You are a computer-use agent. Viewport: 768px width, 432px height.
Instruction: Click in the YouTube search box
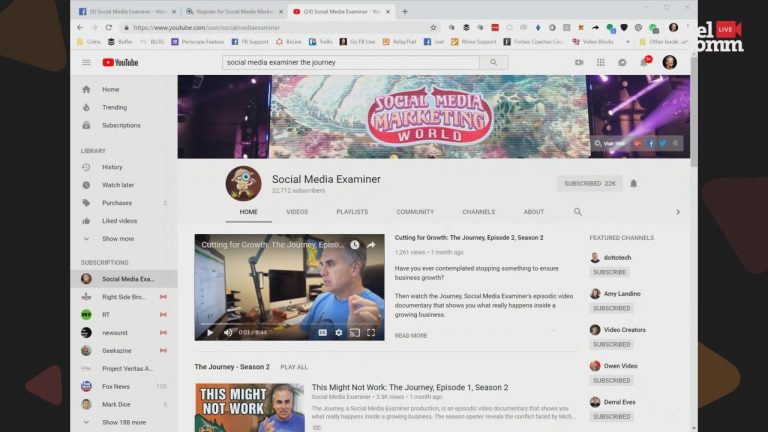[x=351, y=62]
